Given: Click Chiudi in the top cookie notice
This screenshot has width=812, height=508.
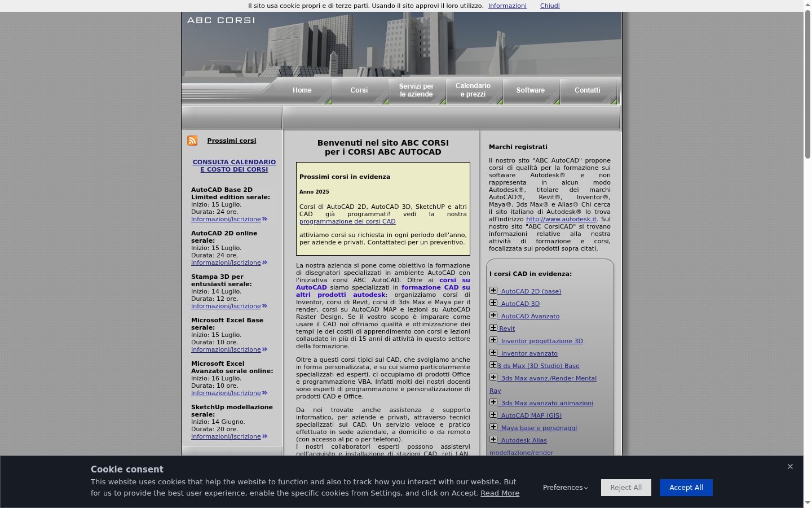Looking at the screenshot, I should pos(550,6).
